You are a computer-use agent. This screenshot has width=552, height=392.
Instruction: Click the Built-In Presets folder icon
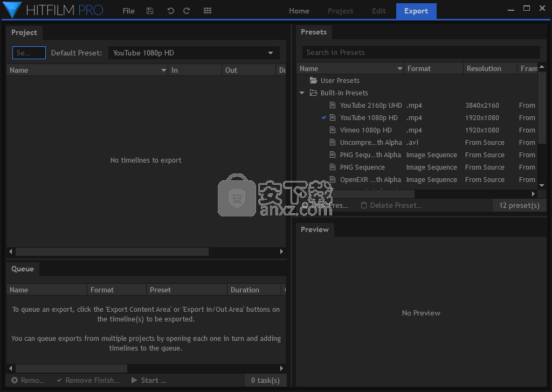click(x=313, y=93)
